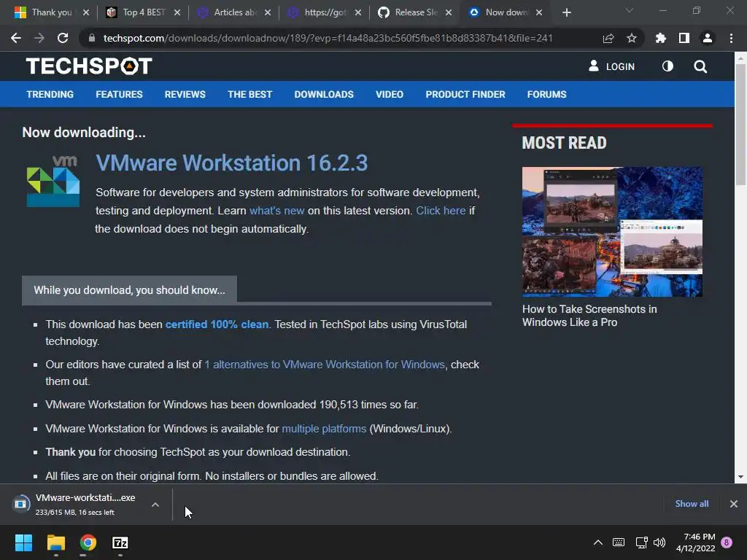Viewport: 747px width, 560px height.
Task: Open the PRODUCT FINDER menu
Action: click(465, 94)
